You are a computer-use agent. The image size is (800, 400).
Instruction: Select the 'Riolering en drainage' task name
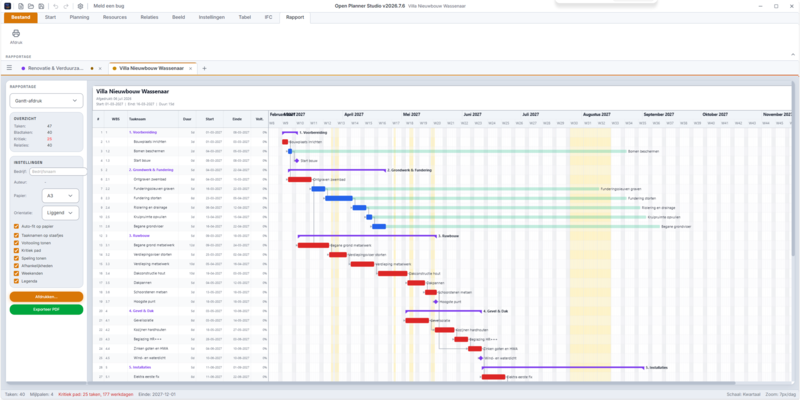149,208
